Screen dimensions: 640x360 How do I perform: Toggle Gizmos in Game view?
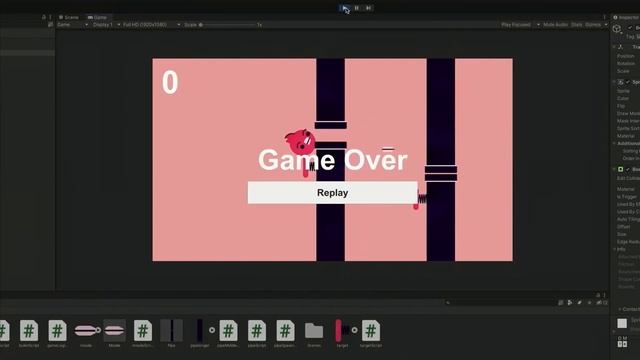point(593,25)
